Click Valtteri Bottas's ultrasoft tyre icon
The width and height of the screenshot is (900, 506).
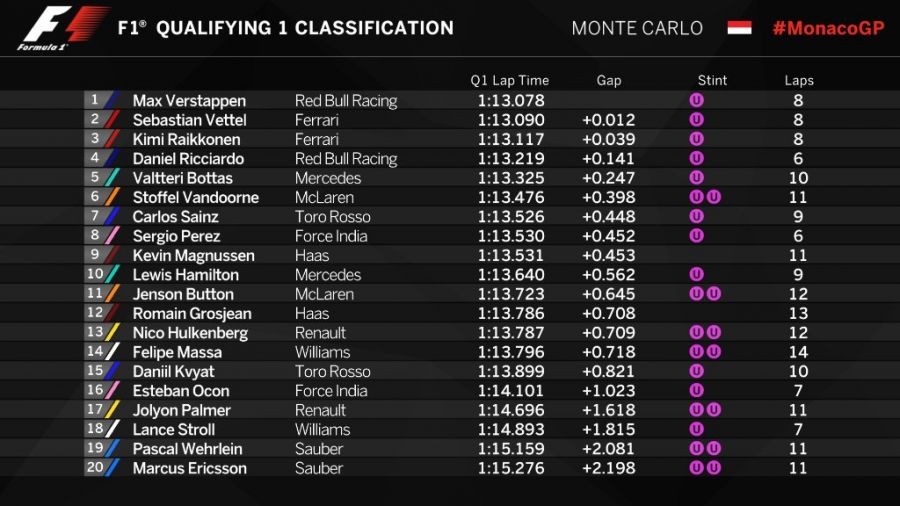tap(697, 178)
